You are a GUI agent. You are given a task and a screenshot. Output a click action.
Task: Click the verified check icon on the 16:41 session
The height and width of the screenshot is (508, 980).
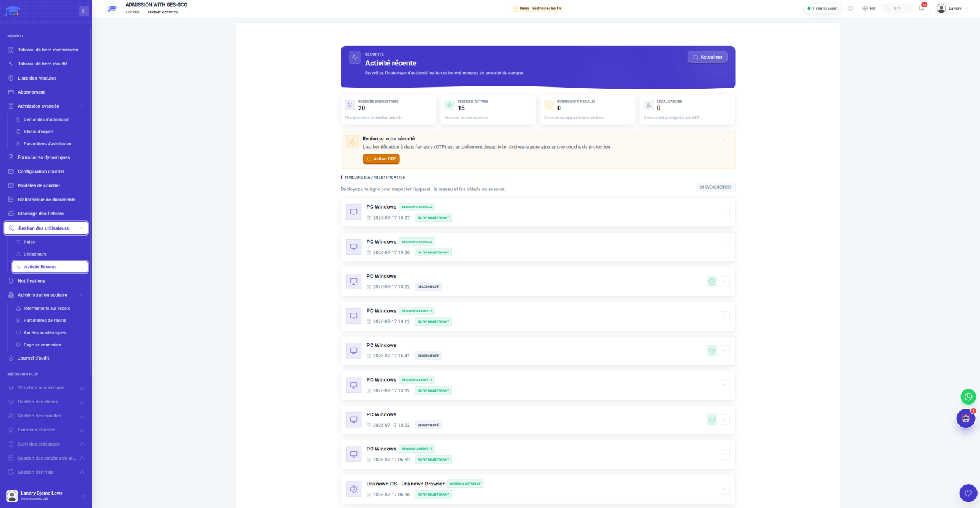712,351
